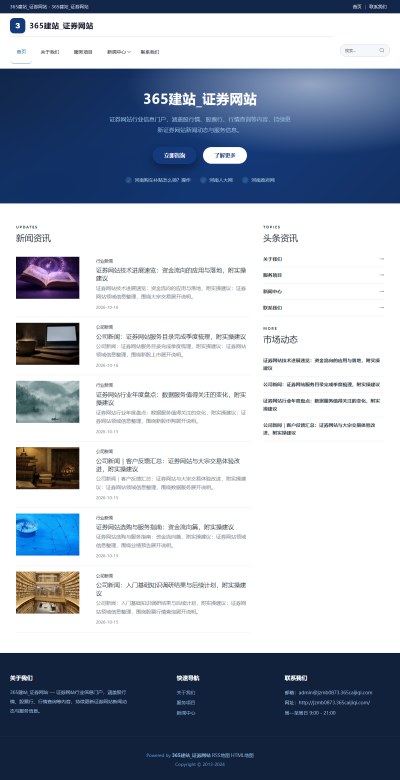This screenshot has width=400, height=780.
Task: Open news list article 证券网站选购与服务指南
Action: click(x=165, y=527)
